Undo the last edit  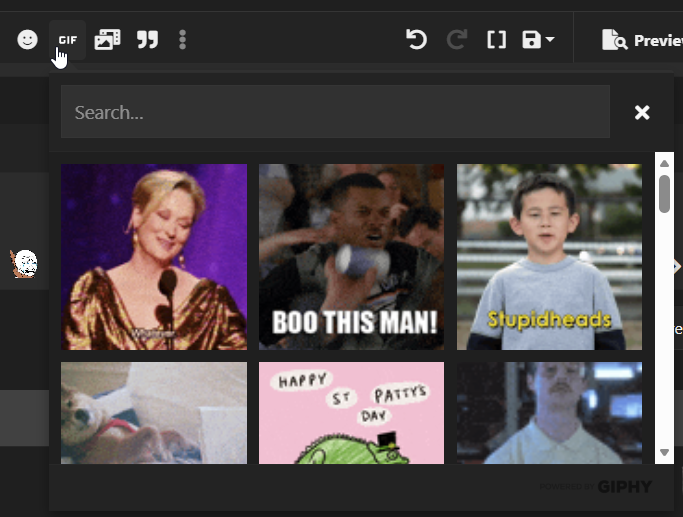416,40
